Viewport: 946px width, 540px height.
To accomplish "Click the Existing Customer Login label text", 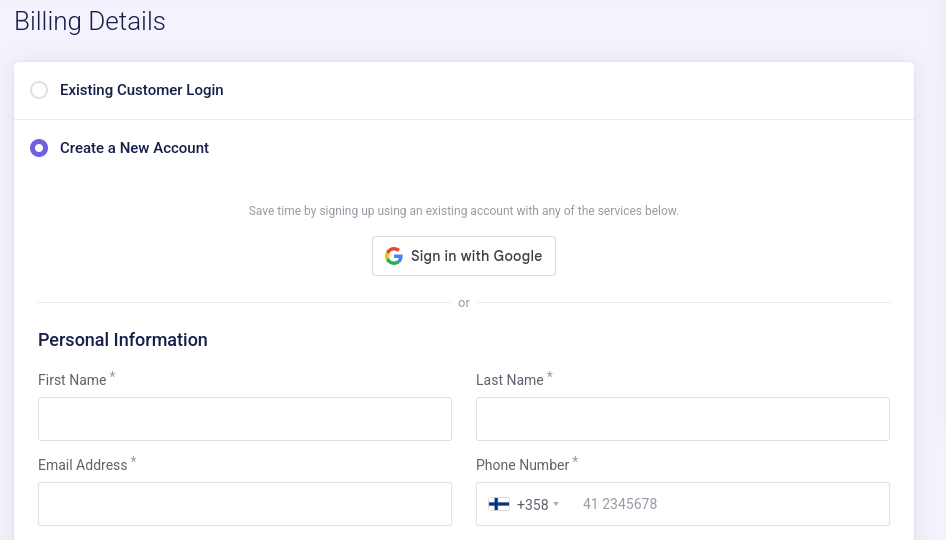I will point(141,90).
